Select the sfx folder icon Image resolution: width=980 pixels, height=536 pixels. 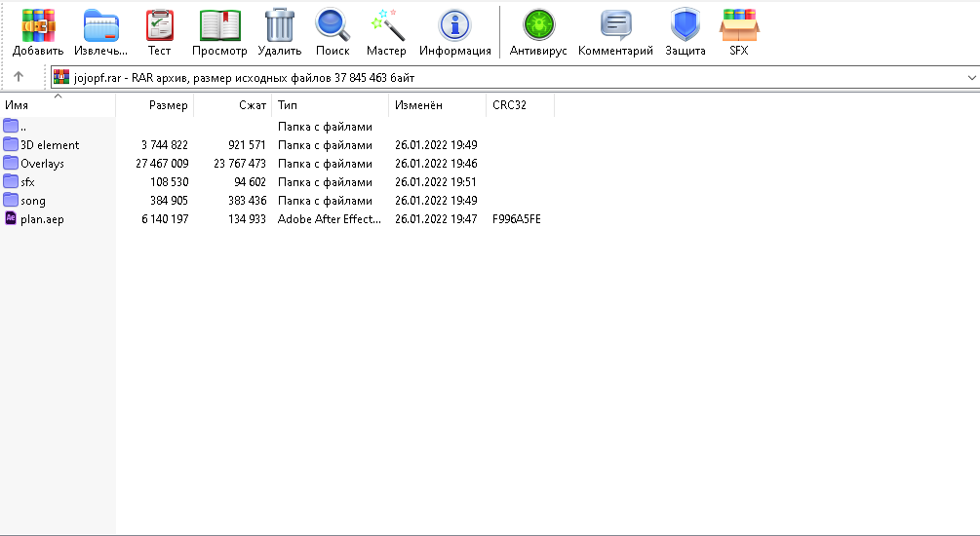pos(11,182)
